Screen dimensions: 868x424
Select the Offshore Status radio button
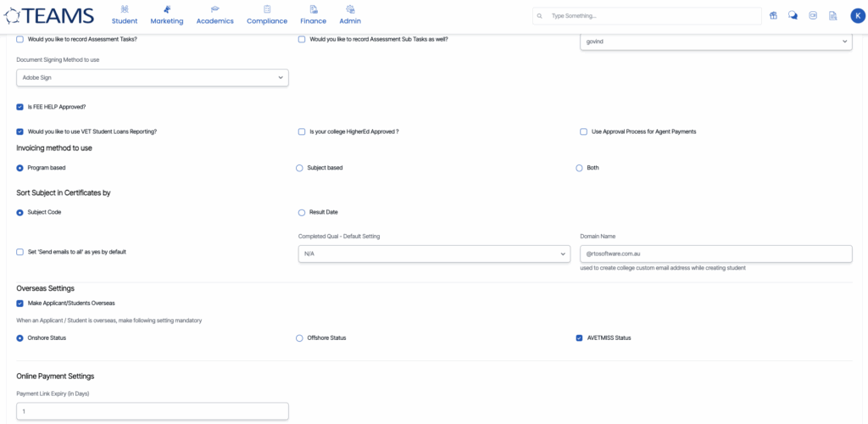pos(299,338)
